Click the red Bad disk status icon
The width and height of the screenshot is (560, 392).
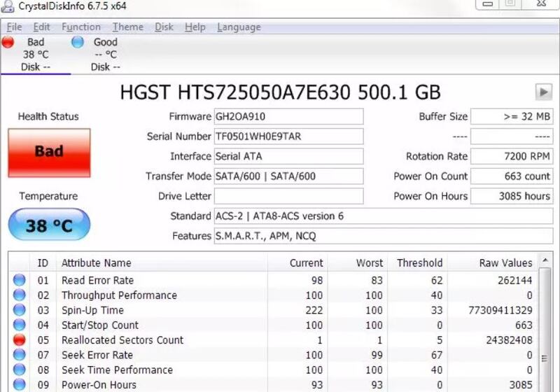[x=8, y=42]
